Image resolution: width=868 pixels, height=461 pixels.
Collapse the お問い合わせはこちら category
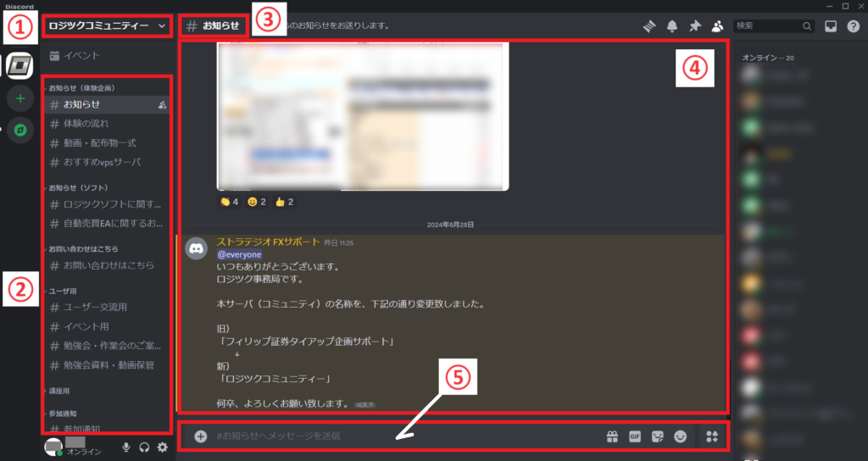pyautogui.click(x=83, y=248)
